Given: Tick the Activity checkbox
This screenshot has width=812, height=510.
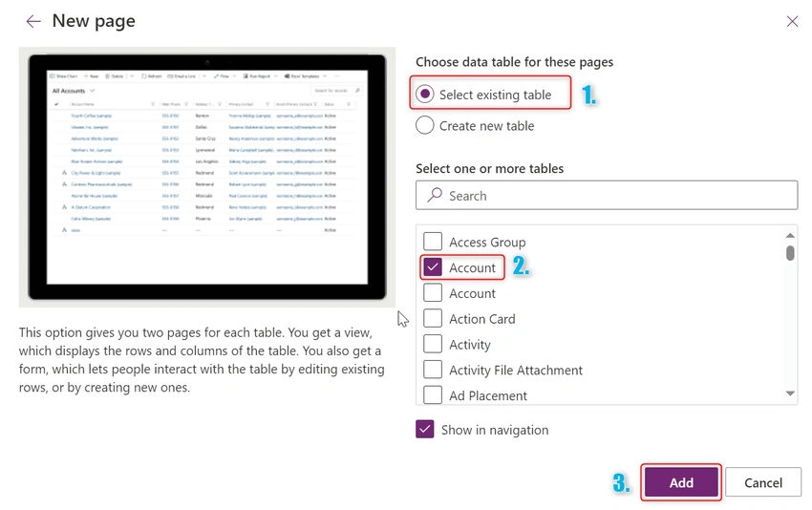Looking at the screenshot, I should pos(433,344).
